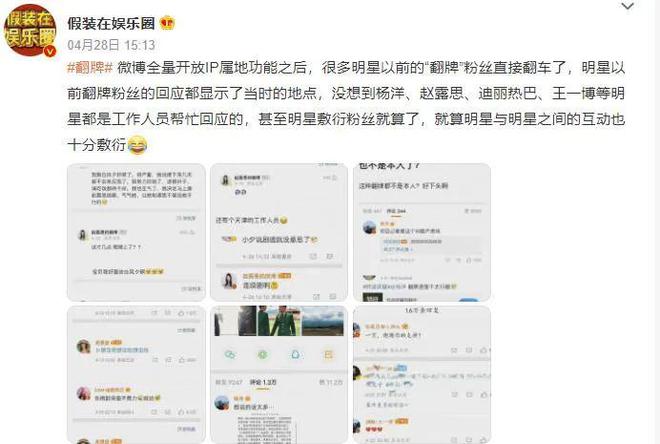
Task: Open the 假装在娱乐圈 username link
Action: coord(111,24)
